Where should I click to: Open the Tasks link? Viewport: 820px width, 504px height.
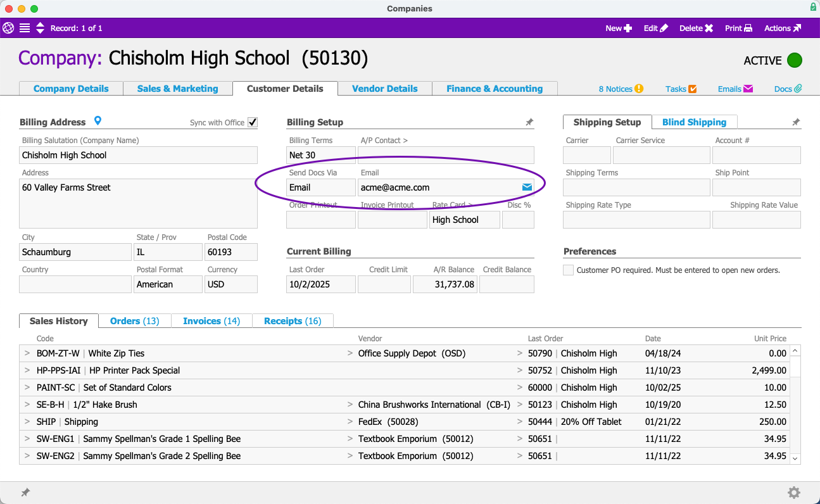tap(681, 89)
